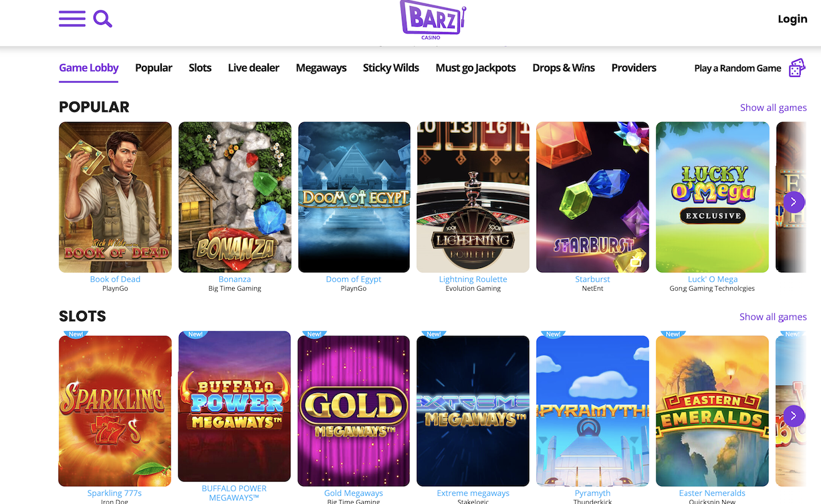This screenshot has width=821, height=504.
Task: Click the Barz Casino logo
Action: [433, 20]
